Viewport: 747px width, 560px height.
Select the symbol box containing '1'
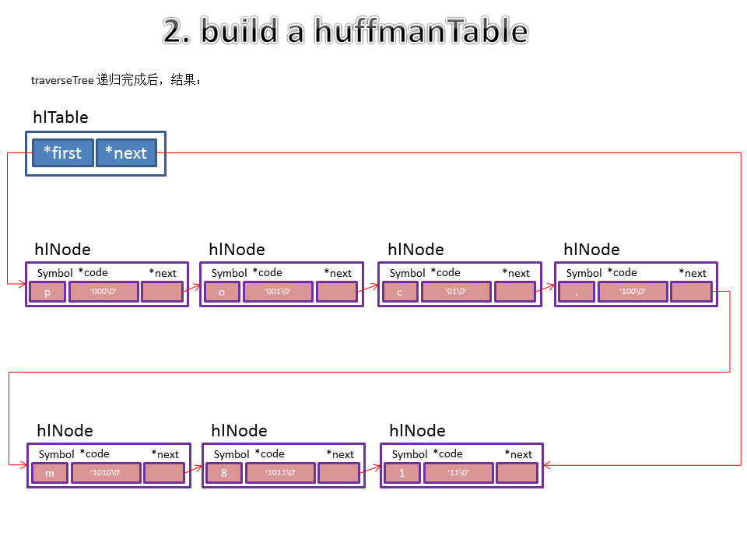click(x=402, y=473)
